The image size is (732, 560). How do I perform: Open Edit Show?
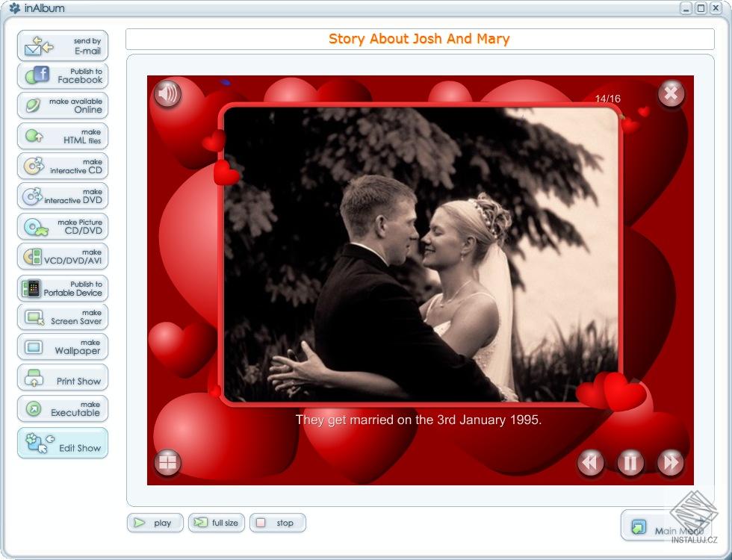click(63, 443)
